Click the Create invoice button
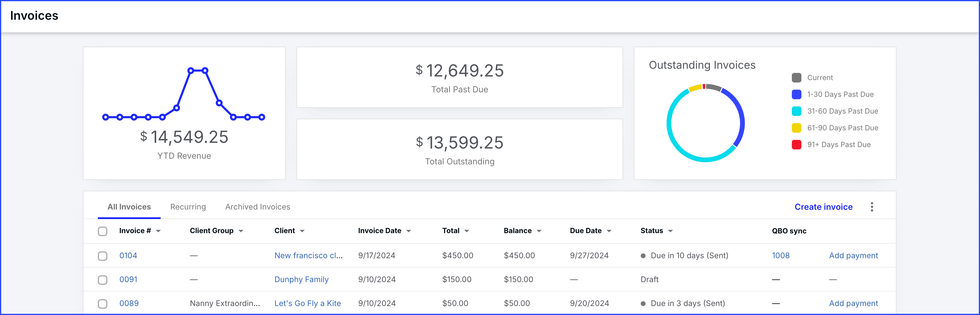Screen dimensions: 980x315 823,207
